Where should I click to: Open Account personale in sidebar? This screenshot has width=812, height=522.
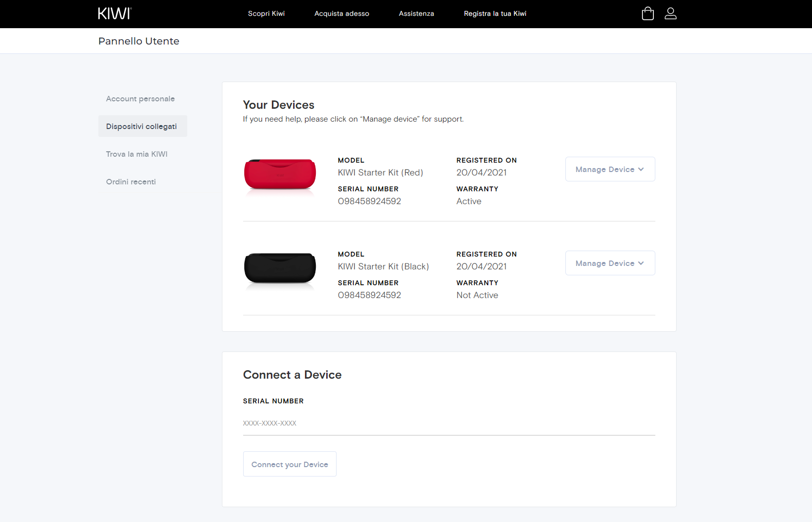click(140, 99)
